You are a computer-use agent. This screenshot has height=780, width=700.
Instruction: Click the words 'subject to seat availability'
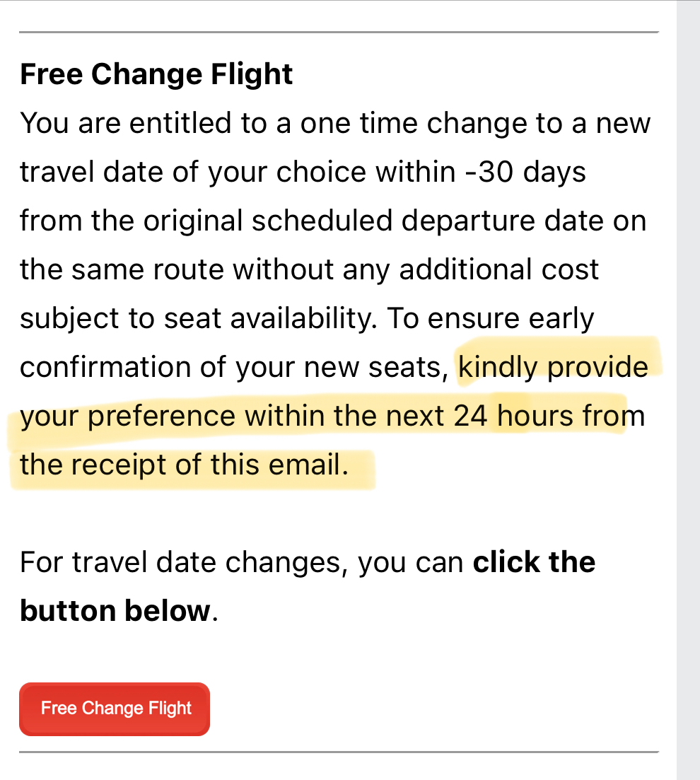tap(199, 319)
